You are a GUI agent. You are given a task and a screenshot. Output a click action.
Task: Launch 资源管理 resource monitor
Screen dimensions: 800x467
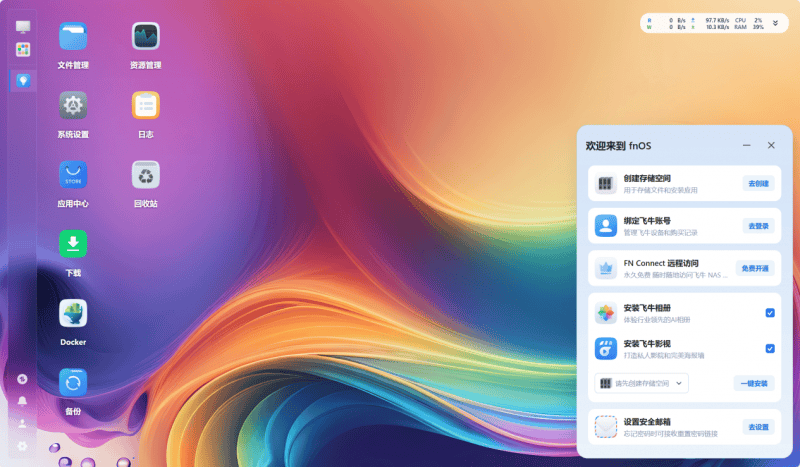[x=146, y=37]
